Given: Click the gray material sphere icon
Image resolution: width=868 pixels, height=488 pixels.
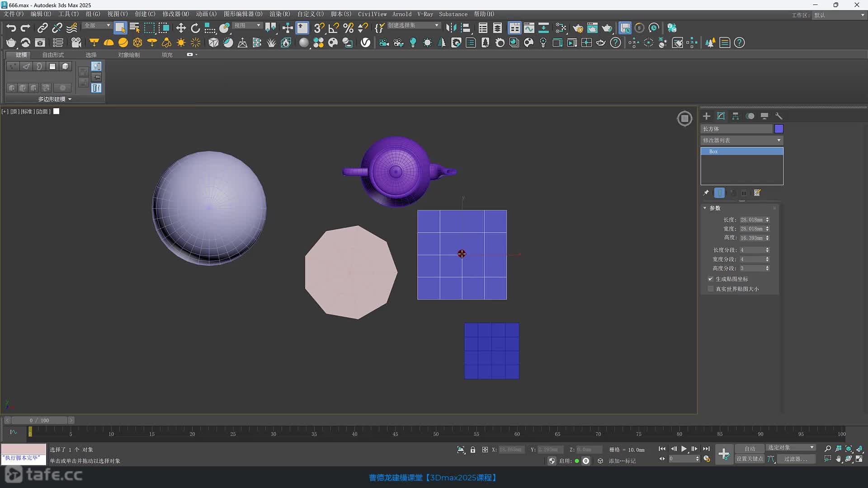Looking at the screenshot, I should [x=304, y=42].
